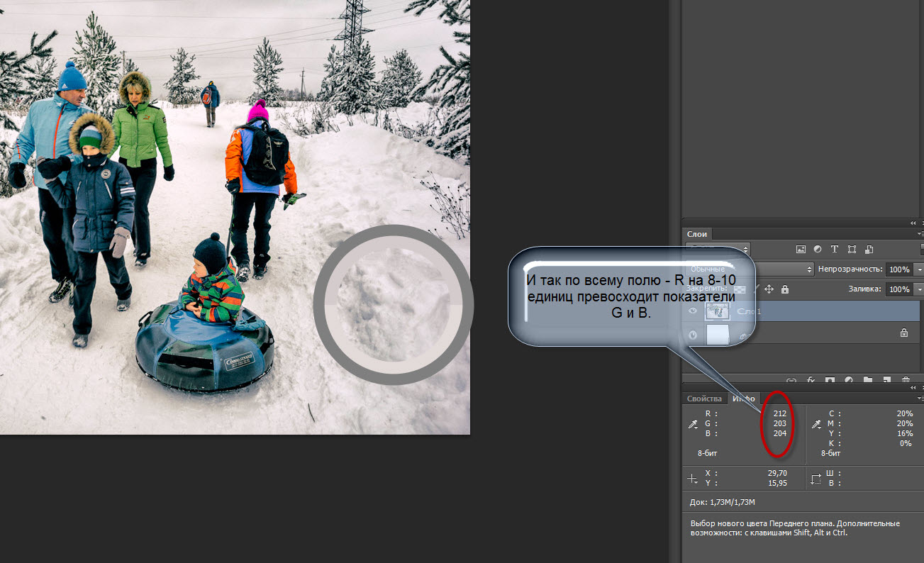The width and height of the screenshot is (924, 563).
Task: Switch to the Слои tab
Action: pos(697,234)
